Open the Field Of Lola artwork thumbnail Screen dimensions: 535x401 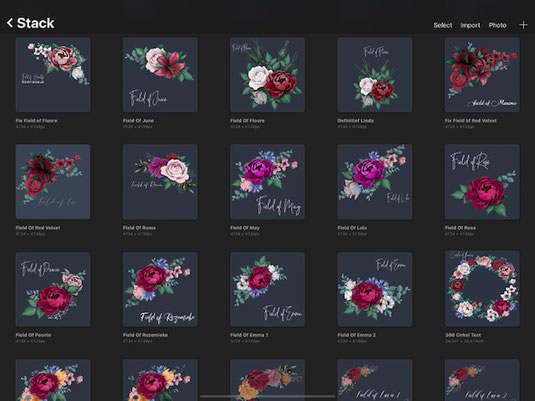[375, 182]
